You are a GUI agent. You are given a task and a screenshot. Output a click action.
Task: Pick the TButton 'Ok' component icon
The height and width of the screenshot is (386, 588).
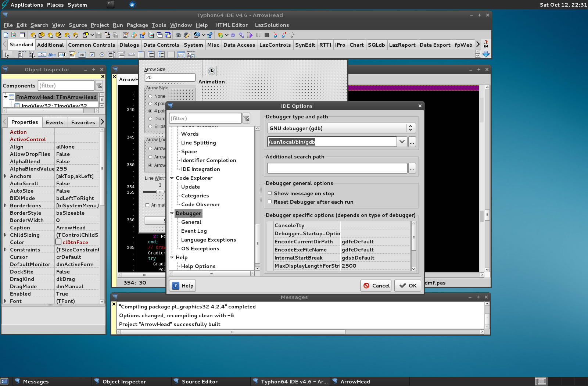[x=42, y=54]
